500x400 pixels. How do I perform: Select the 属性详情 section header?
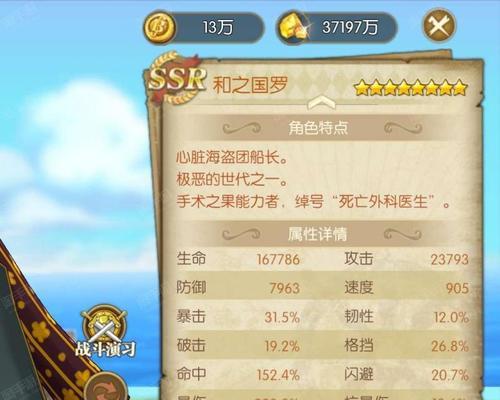pyautogui.click(x=318, y=234)
